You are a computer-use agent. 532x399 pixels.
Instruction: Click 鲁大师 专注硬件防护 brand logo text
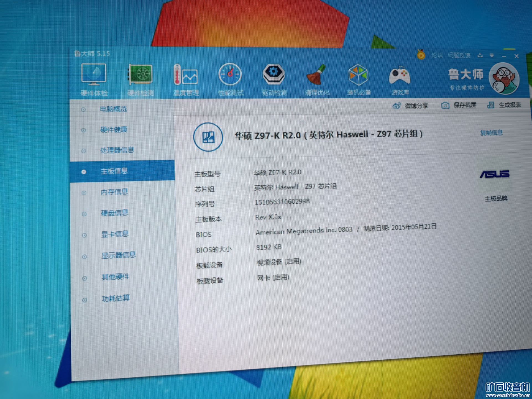[466, 79]
